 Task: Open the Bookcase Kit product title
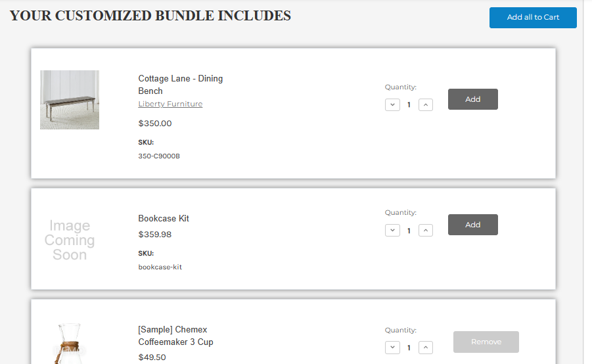(x=164, y=218)
